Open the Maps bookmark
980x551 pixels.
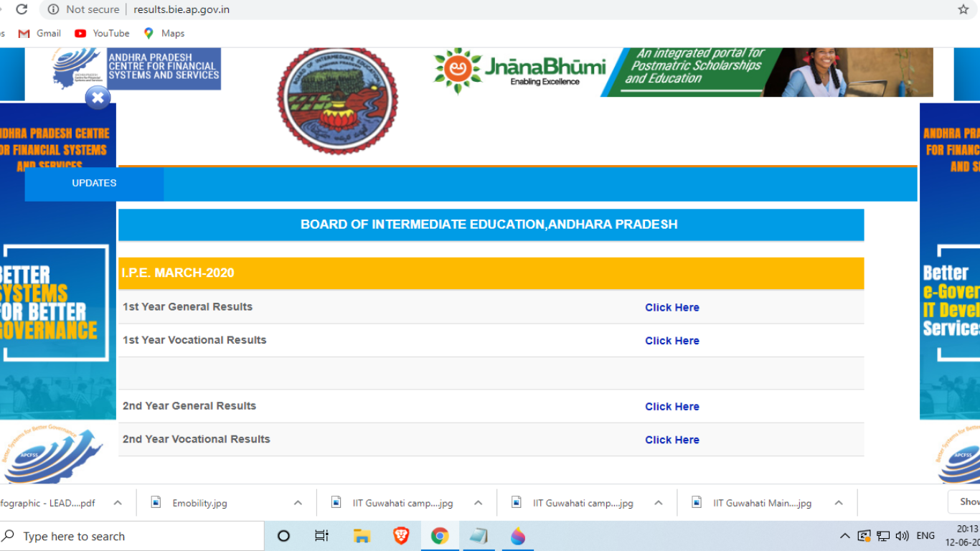point(164,33)
